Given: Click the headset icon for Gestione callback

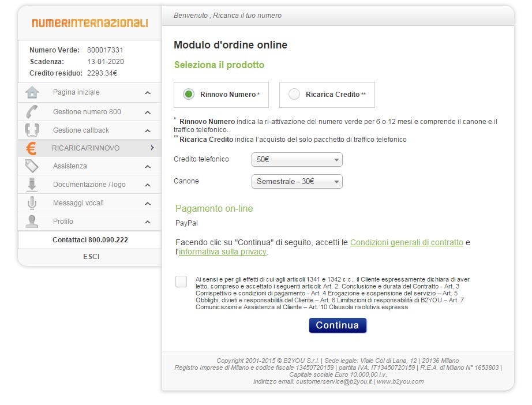Looking at the screenshot, I should coord(32,130).
